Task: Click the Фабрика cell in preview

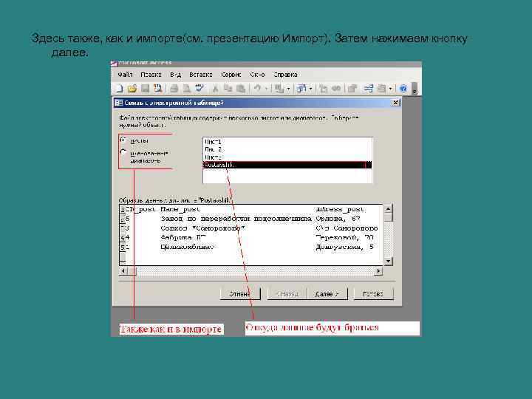Action: pyautogui.click(x=183, y=237)
